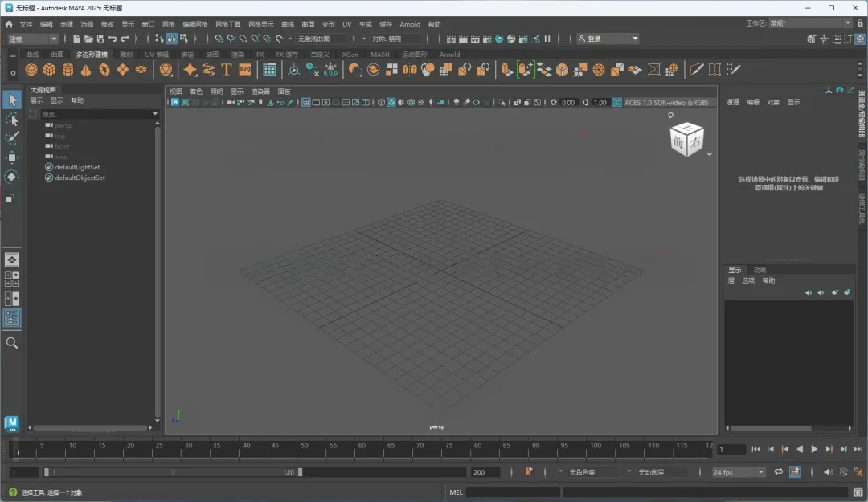Click the save scene disk icon
The height and width of the screenshot is (502, 868).
click(x=100, y=39)
